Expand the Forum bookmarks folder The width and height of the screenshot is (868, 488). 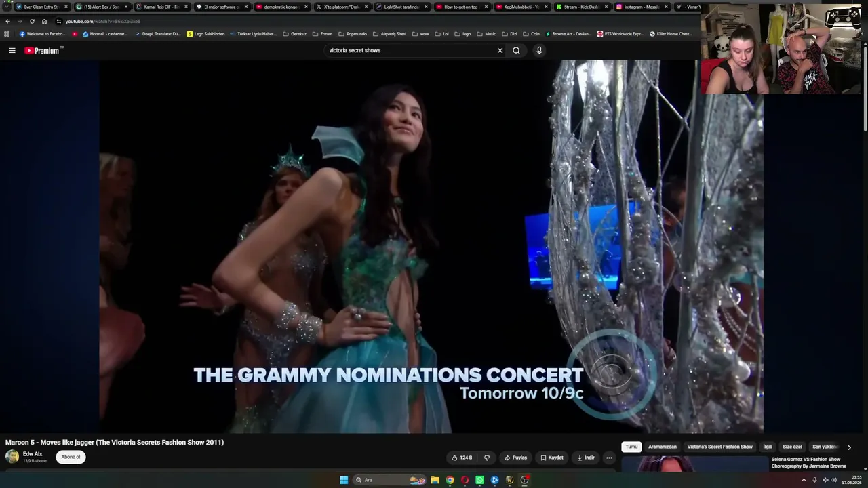point(322,34)
